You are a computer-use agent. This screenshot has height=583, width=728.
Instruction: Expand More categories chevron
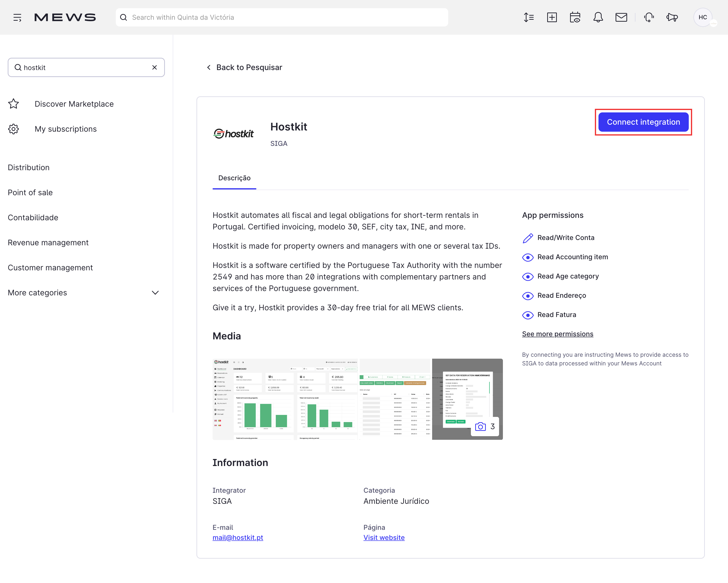point(155,293)
